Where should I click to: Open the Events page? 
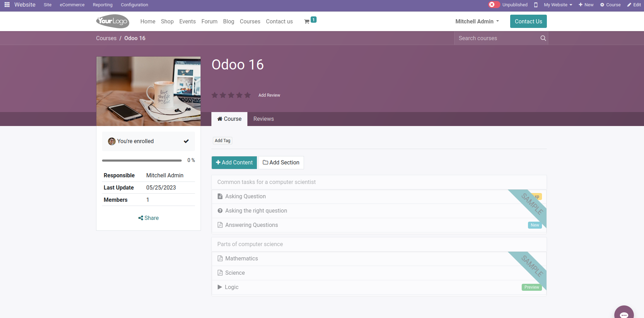[x=187, y=21]
